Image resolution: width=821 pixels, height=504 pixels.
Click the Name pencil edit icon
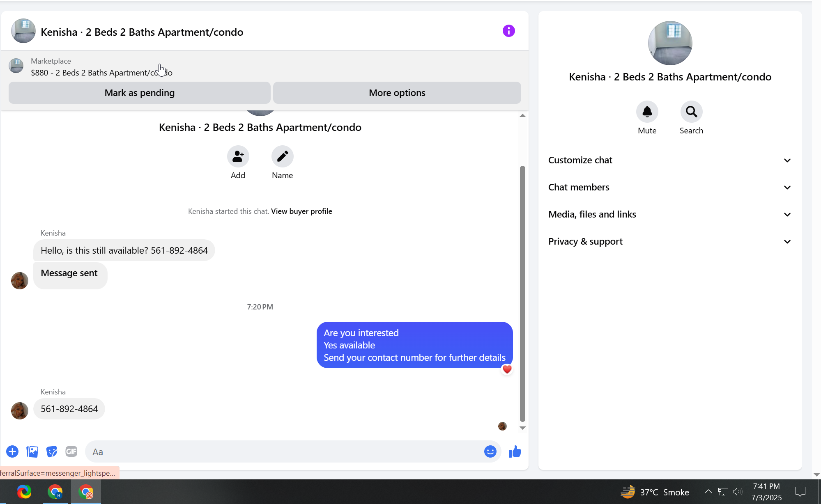(x=282, y=156)
